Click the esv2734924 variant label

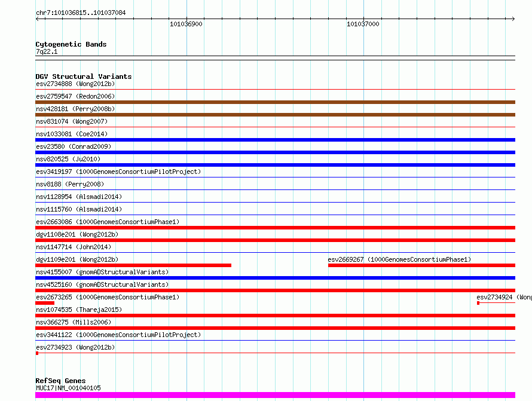(504, 297)
